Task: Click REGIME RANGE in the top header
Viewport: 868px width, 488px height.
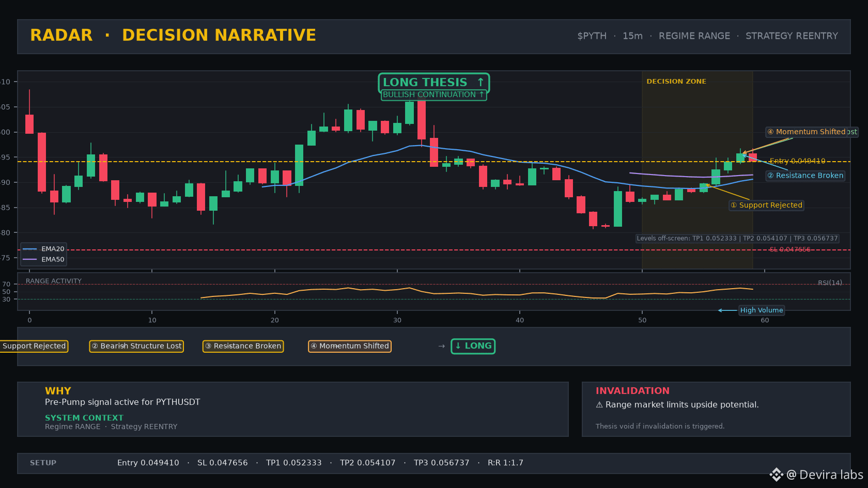Action: pos(694,36)
